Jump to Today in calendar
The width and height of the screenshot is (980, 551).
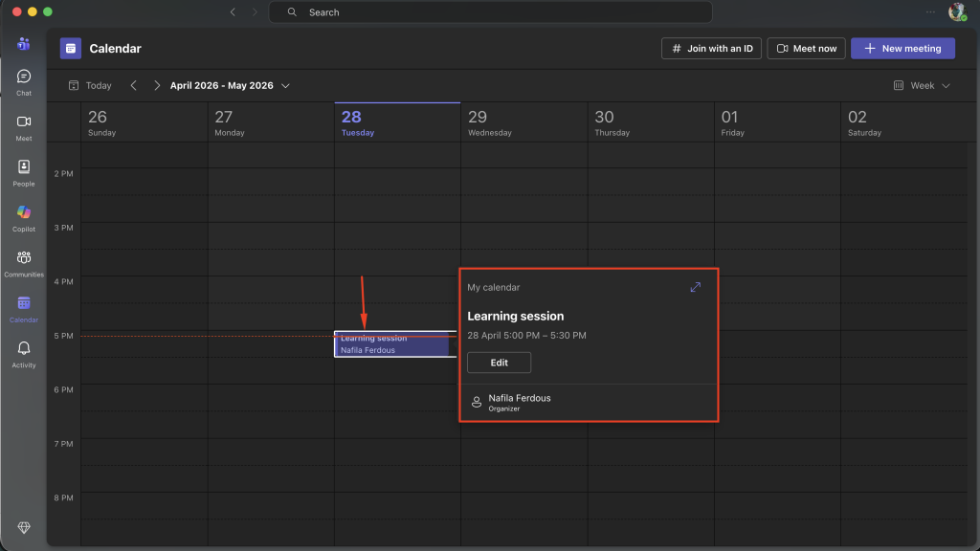click(90, 85)
